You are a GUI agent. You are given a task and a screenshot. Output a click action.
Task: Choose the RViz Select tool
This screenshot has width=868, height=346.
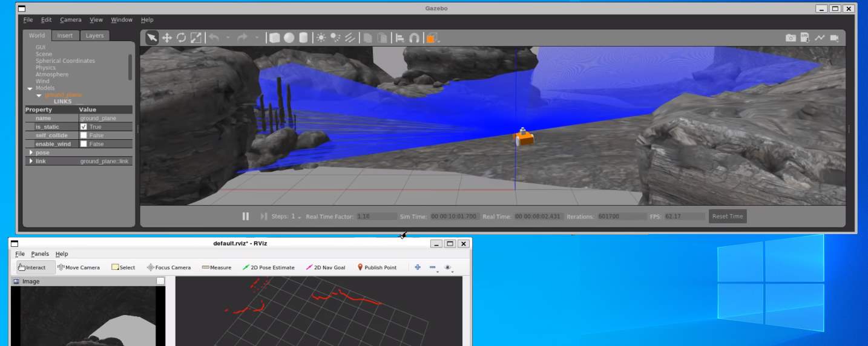pos(123,267)
